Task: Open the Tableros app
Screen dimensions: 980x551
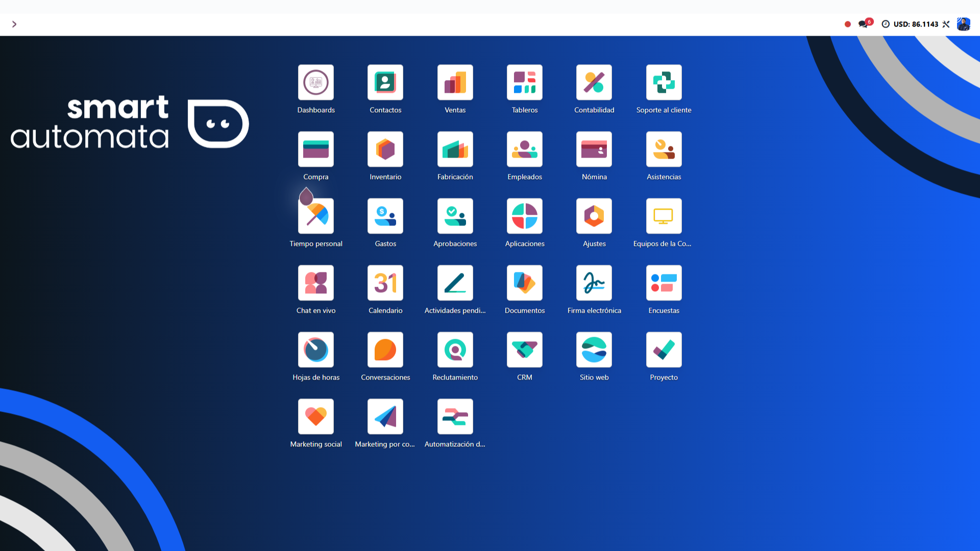Action: tap(525, 82)
